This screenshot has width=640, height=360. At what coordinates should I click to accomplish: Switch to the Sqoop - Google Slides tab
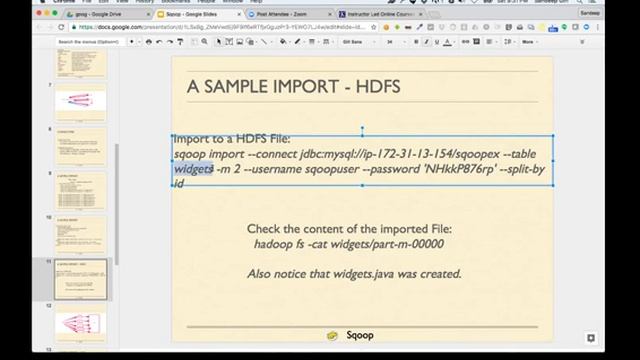point(198,14)
